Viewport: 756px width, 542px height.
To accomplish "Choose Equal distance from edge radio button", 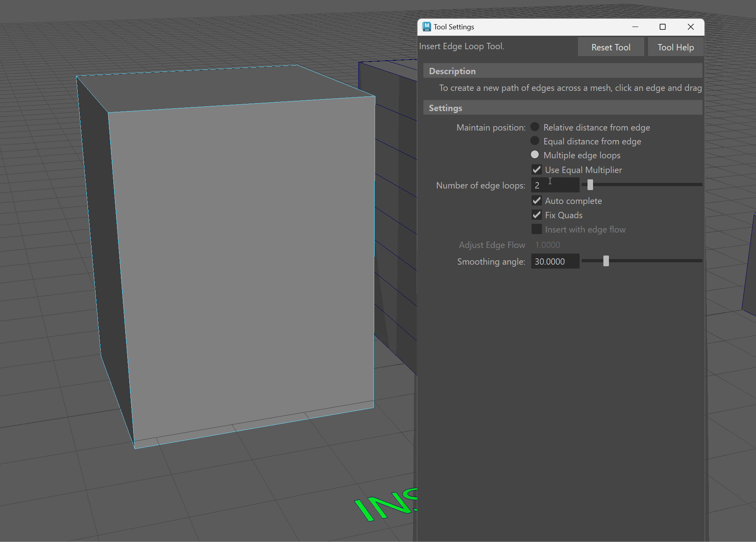I will (535, 141).
